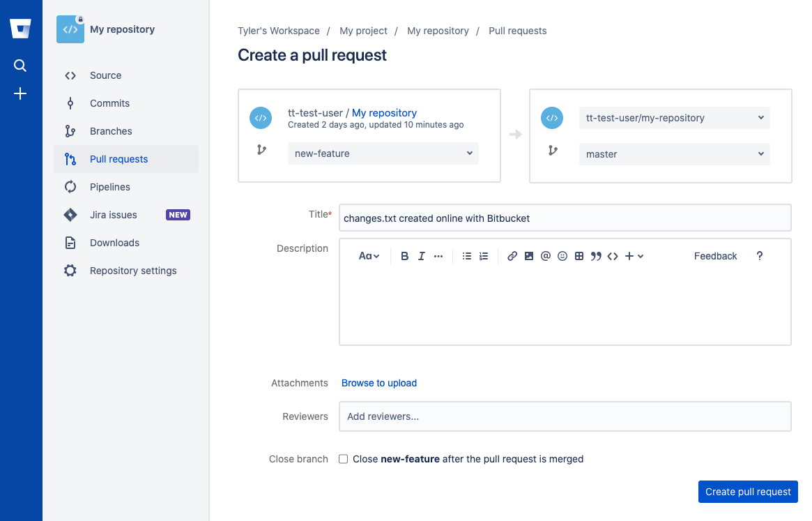Image resolution: width=812 pixels, height=521 pixels.
Task: Open the new-feature source branch dropdown
Action: pos(383,153)
